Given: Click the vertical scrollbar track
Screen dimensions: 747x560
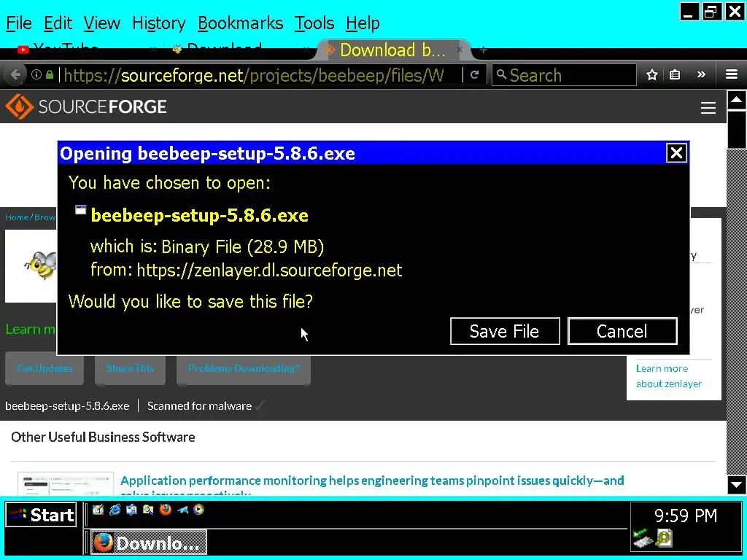Looking at the screenshot, I should point(736,312).
